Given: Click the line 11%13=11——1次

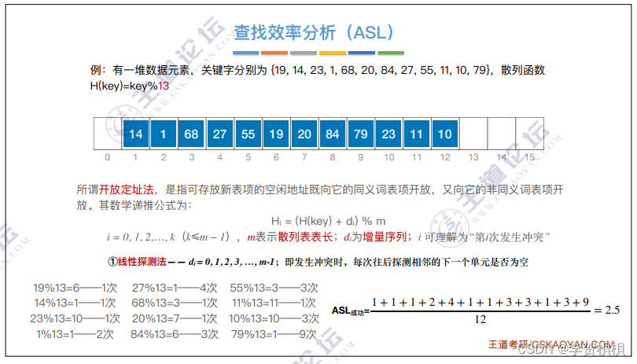Looking at the screenshot, I should tap(274, 303).
